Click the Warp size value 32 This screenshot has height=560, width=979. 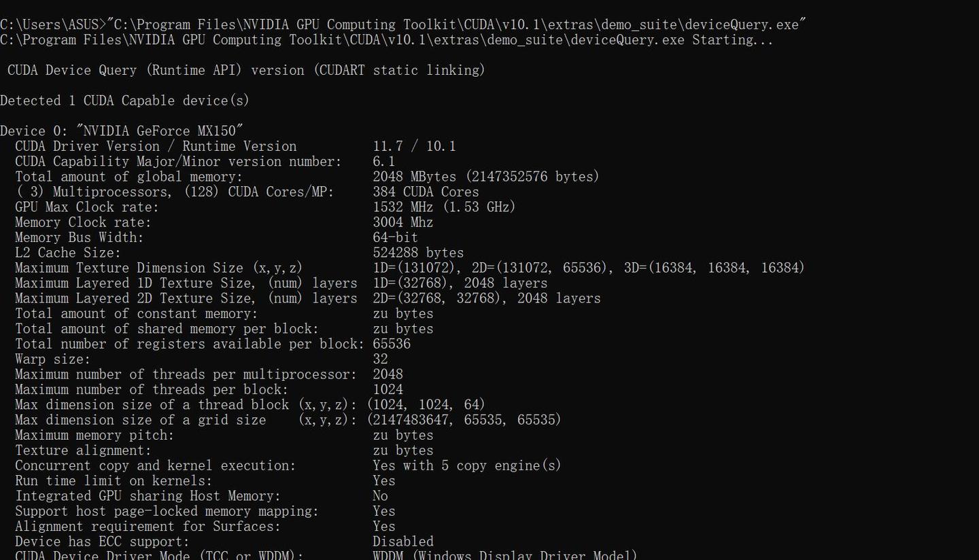pos(380,359)
